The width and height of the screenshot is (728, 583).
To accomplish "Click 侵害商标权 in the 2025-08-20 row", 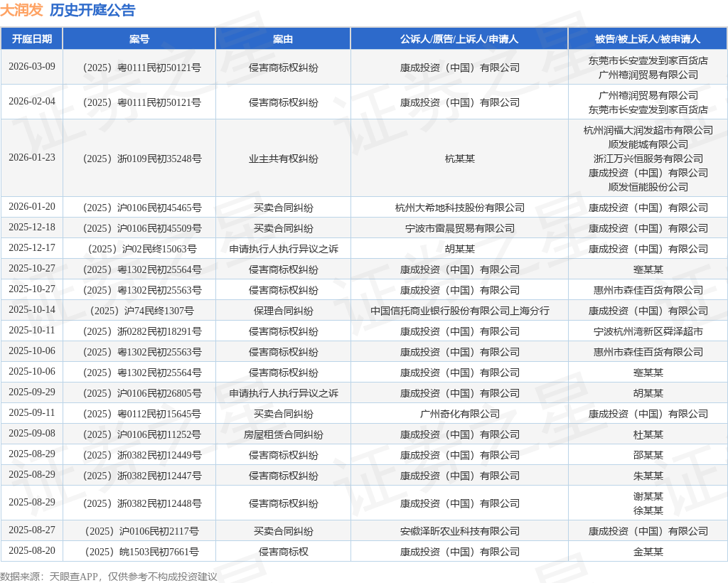I will click(x=283, y=552).
